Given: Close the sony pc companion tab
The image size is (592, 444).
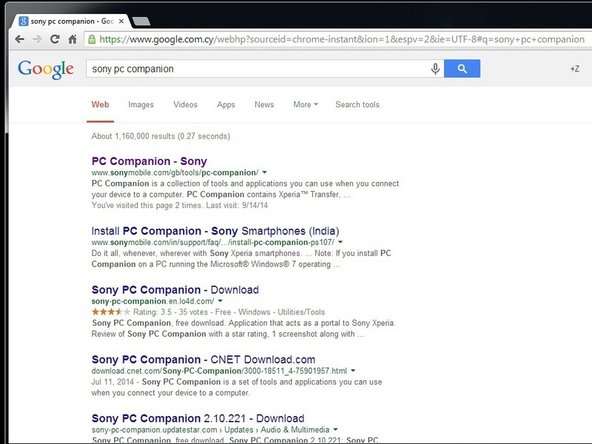Looking at the screenshot, I should click(x=121, y=22).
